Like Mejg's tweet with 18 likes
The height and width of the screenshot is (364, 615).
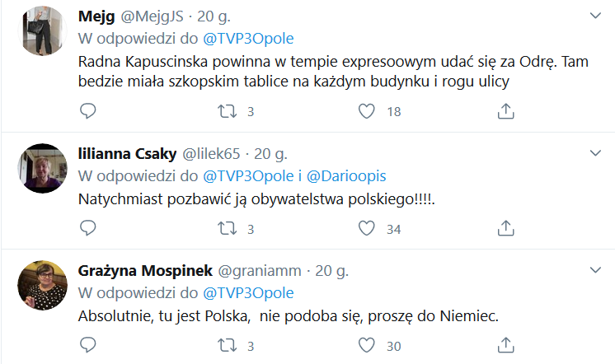tap(369, 111)
